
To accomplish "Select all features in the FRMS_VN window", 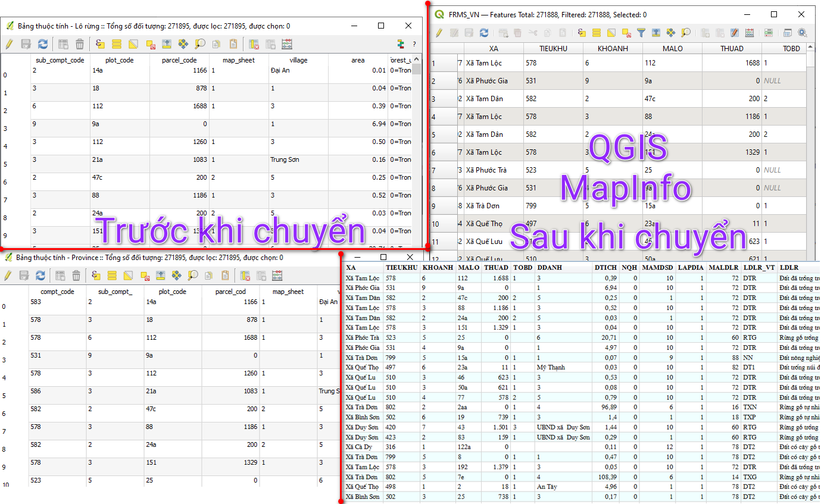I will click(595, 33).
